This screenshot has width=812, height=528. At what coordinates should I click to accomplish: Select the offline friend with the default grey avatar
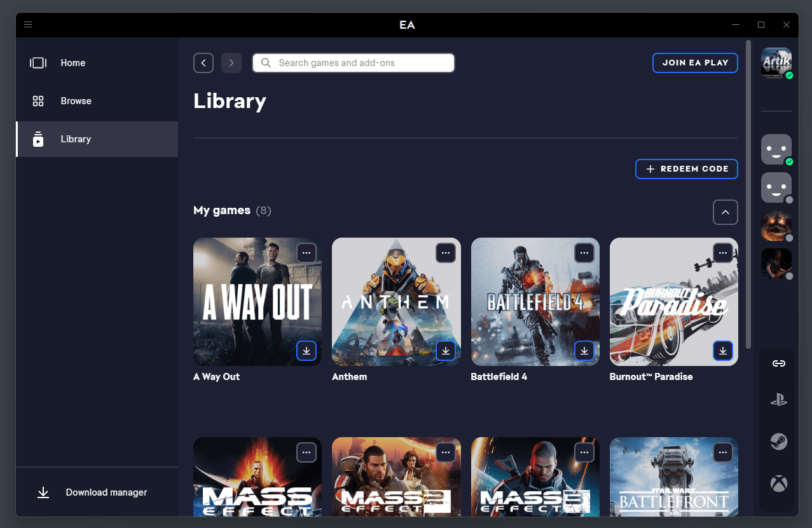776,187
